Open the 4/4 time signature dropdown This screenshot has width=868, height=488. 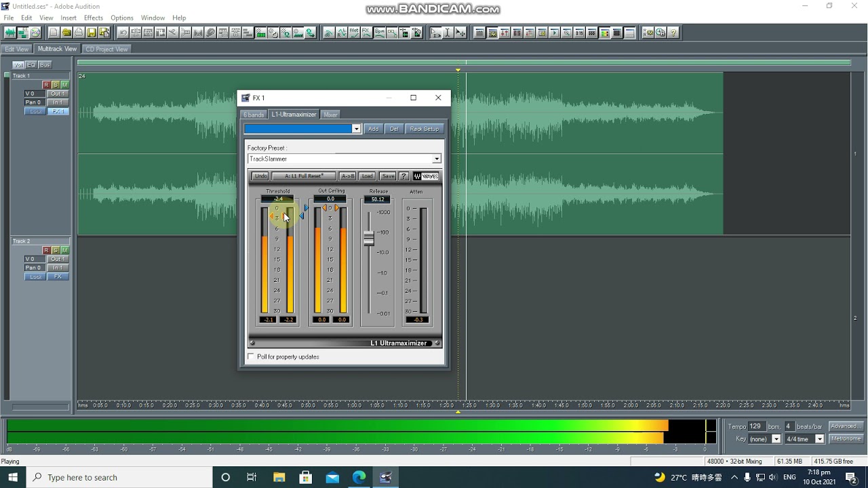(x=819, y=439)
